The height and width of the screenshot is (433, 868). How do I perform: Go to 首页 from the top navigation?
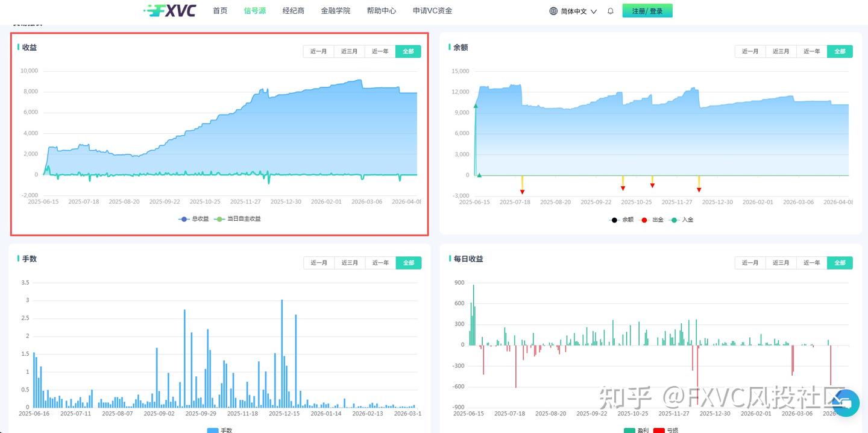click(219, 10)
